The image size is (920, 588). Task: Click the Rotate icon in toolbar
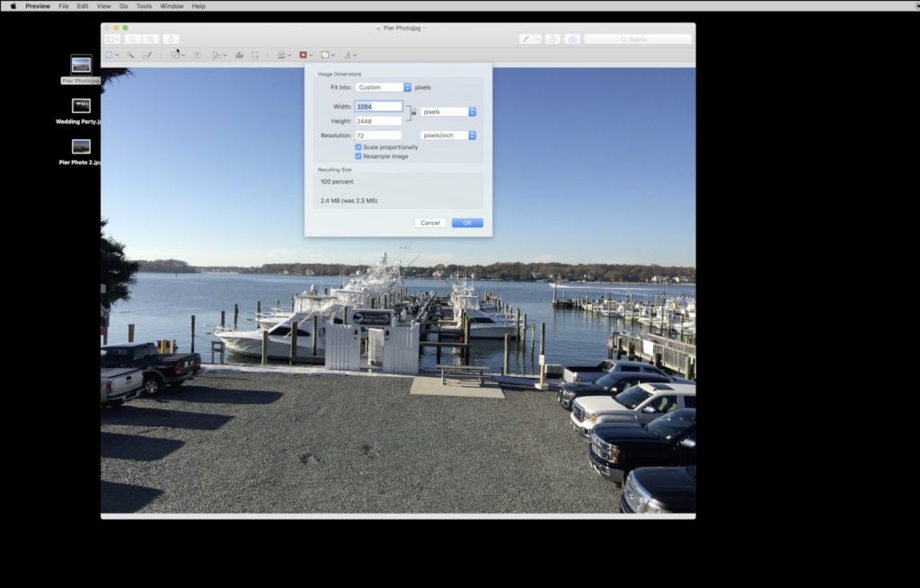coord(553,39)
